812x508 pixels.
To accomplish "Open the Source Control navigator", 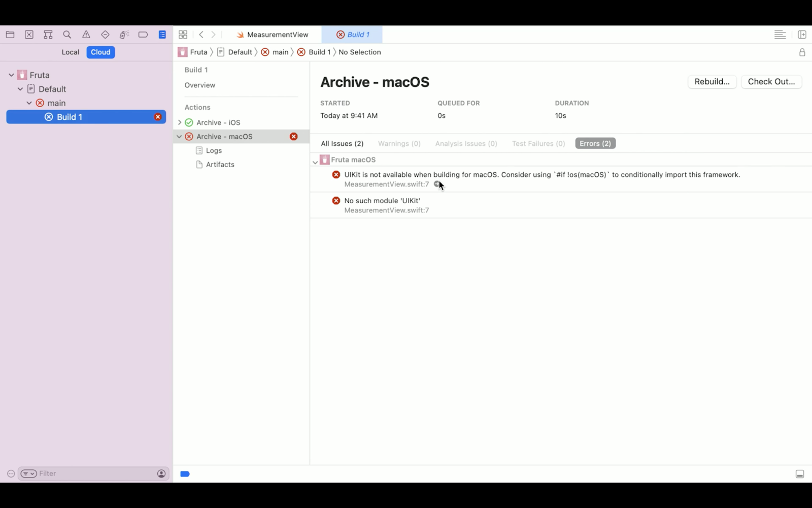I will [29, 35].
